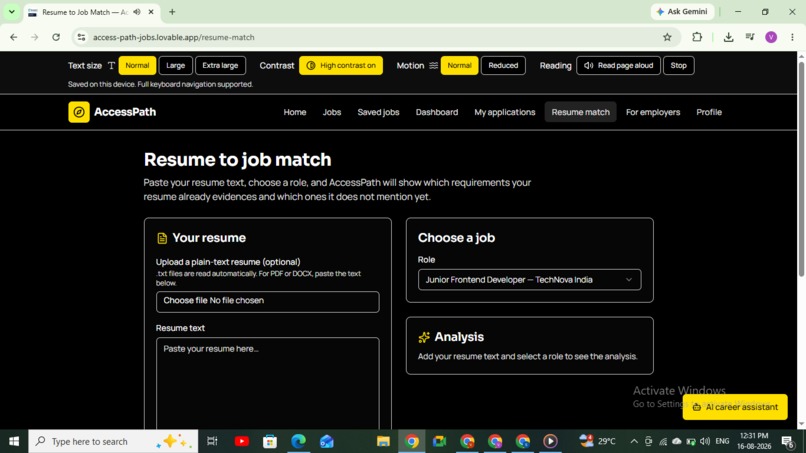Go to My applications

coord(505,112)
